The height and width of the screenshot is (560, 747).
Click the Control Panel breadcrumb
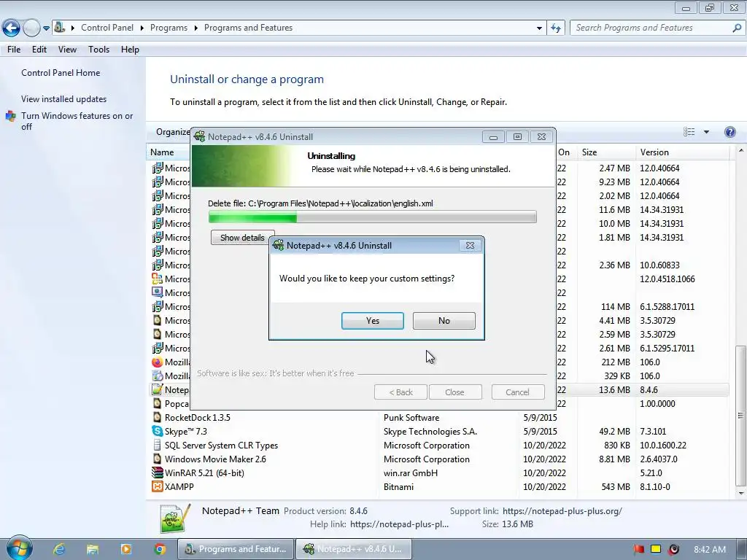(107, 28)
